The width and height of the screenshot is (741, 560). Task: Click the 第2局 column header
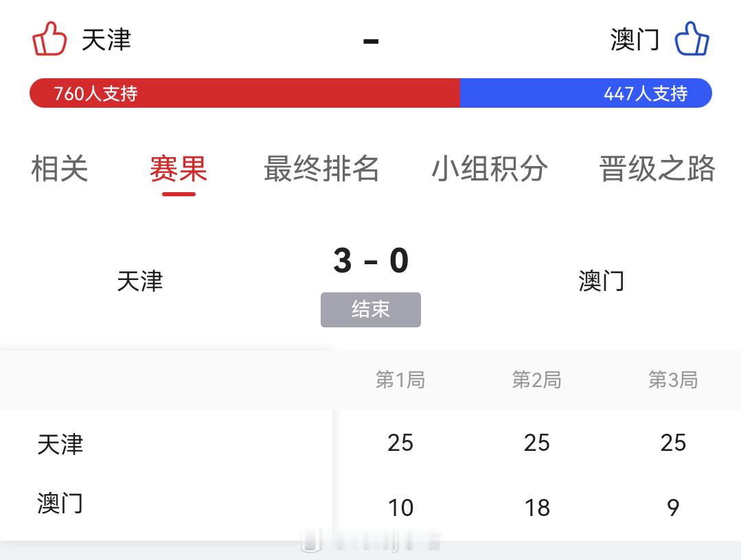(537, 380)
